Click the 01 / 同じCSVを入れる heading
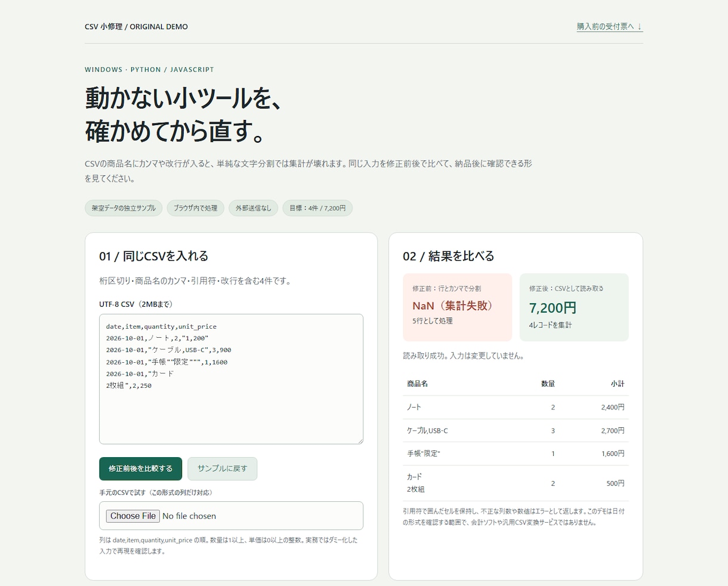Image resolution: width=728 pixels, height=586 pixels. click(x=154, y=256)
